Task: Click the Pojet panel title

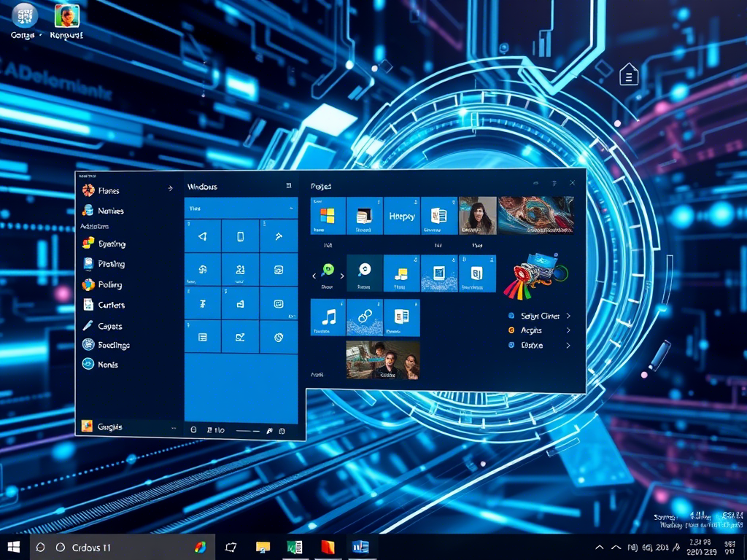Action: coord(321,186)
